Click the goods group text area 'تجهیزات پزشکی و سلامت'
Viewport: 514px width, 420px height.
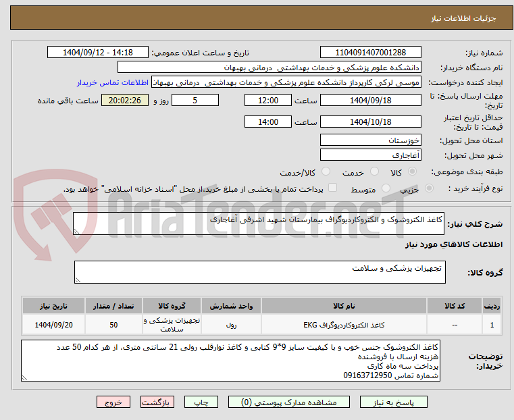tap(259, 272)
